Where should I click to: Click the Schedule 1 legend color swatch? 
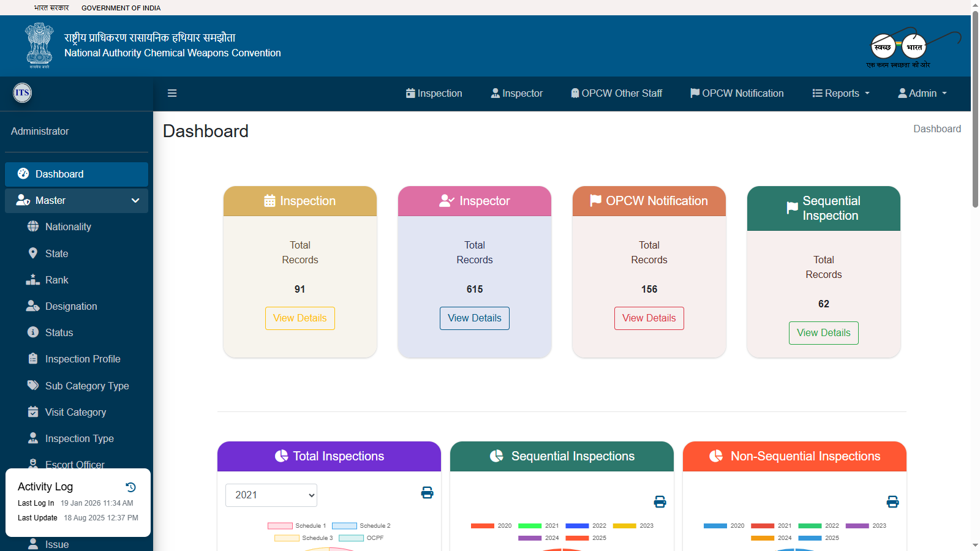click(x=280, y=525)
